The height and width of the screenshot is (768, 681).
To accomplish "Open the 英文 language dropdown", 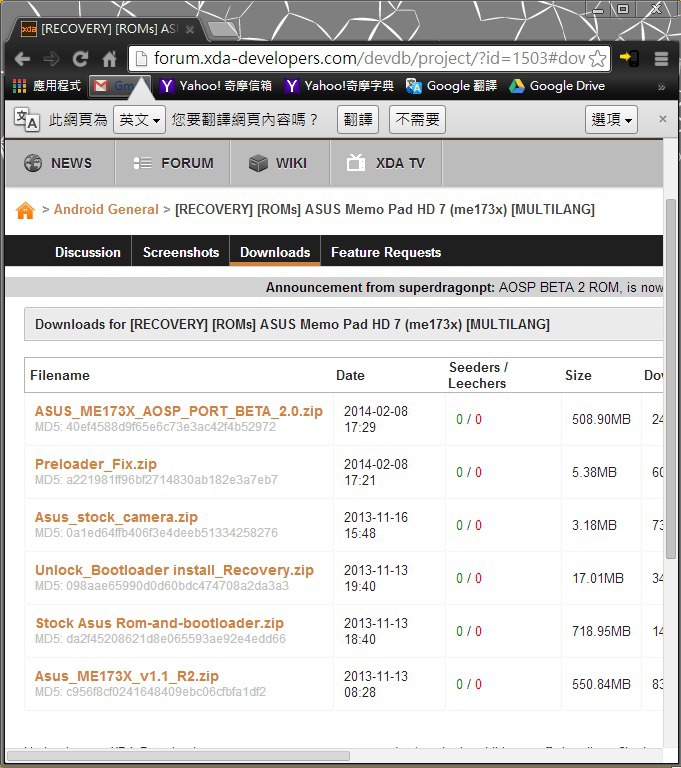I will tap(139, 120).
